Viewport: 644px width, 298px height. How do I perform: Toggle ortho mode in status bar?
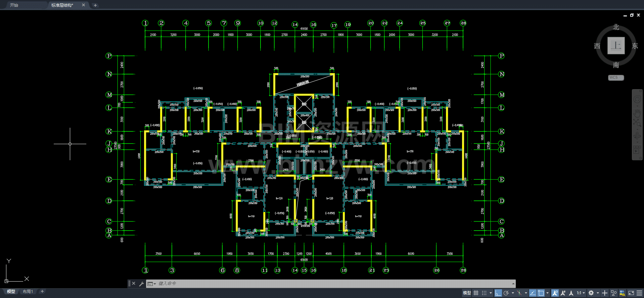[498, 293]
